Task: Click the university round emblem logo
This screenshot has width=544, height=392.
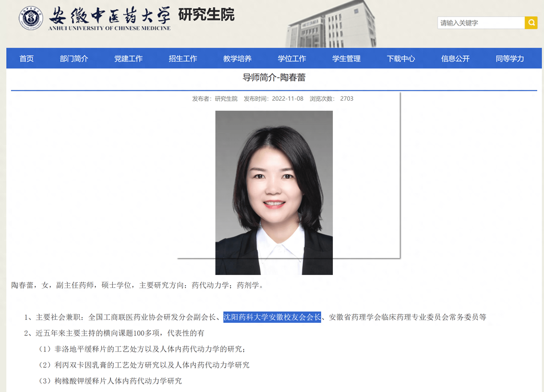Action: point(31,18)
